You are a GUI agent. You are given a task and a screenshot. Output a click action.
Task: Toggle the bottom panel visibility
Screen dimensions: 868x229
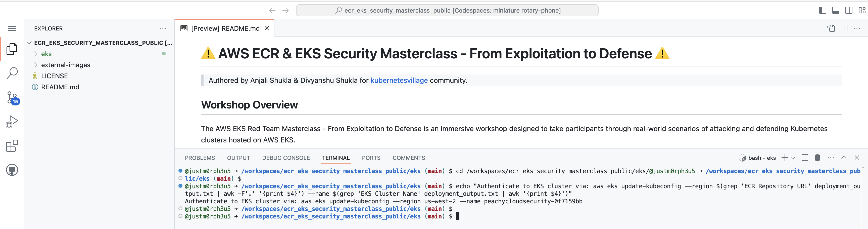(836, 11)
